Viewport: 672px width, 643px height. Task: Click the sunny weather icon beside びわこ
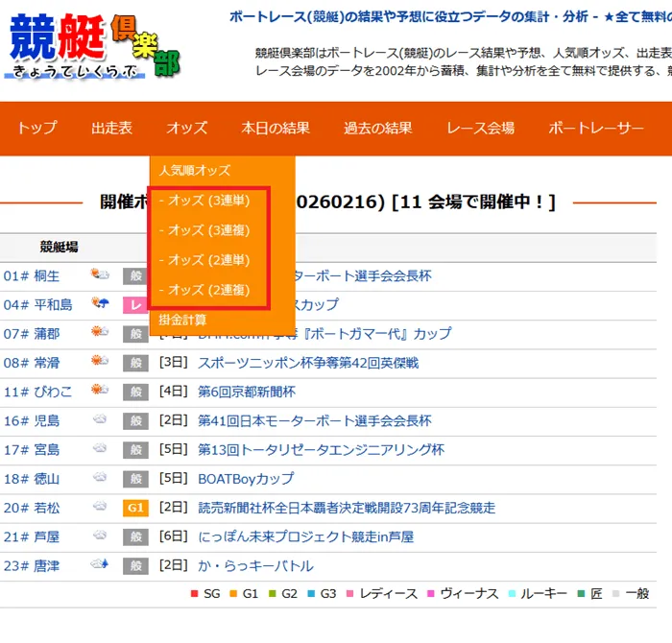click(x=99, y=391)
